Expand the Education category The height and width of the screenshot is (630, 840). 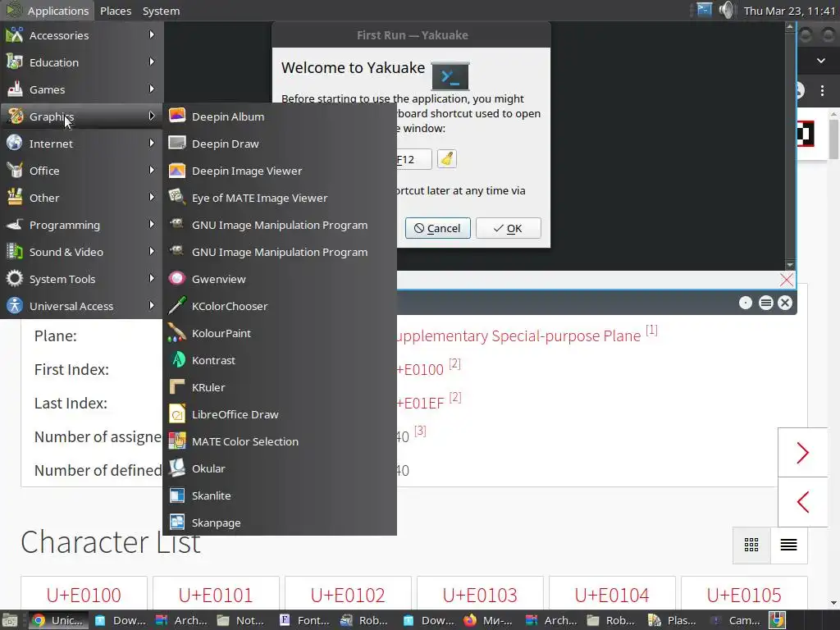(x=81, y=62)
